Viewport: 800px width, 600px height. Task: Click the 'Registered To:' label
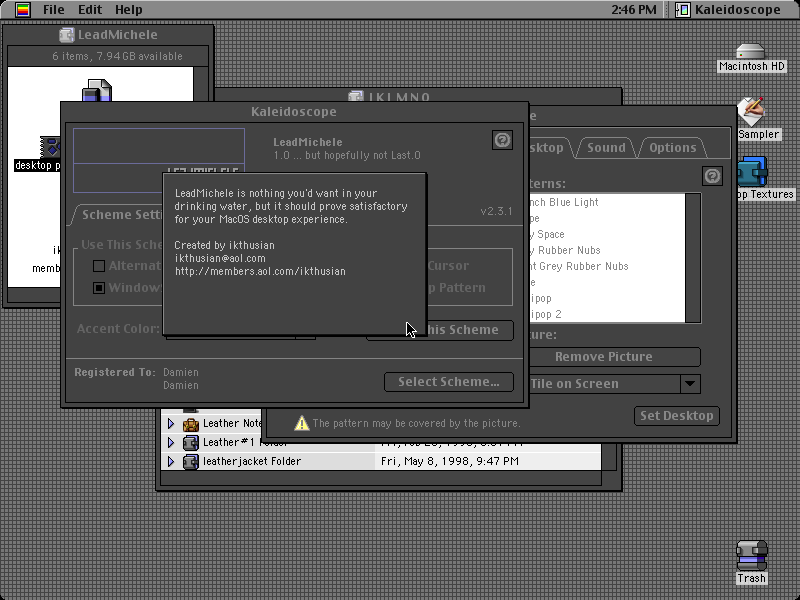115,372
